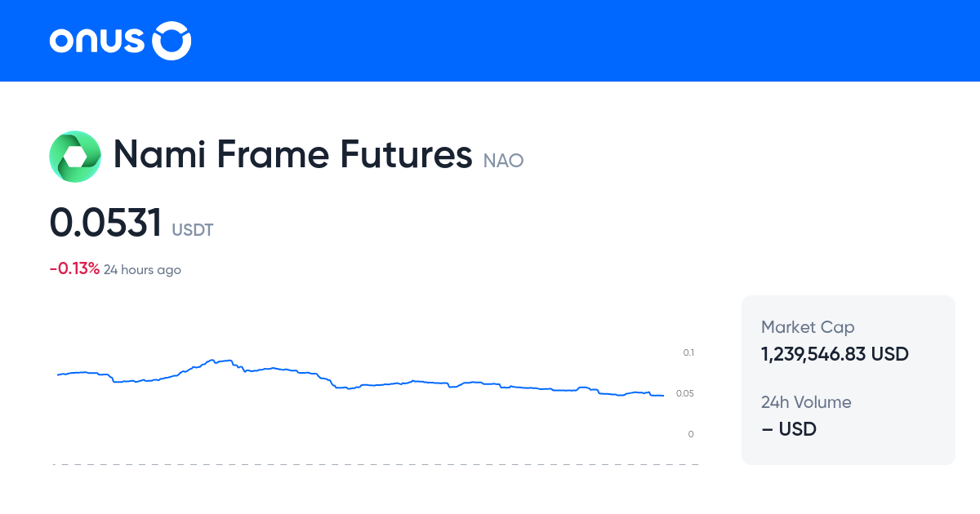Click the – USD volume value
Viewport: 980px width, 514px height.
click(x=789, y=428)
